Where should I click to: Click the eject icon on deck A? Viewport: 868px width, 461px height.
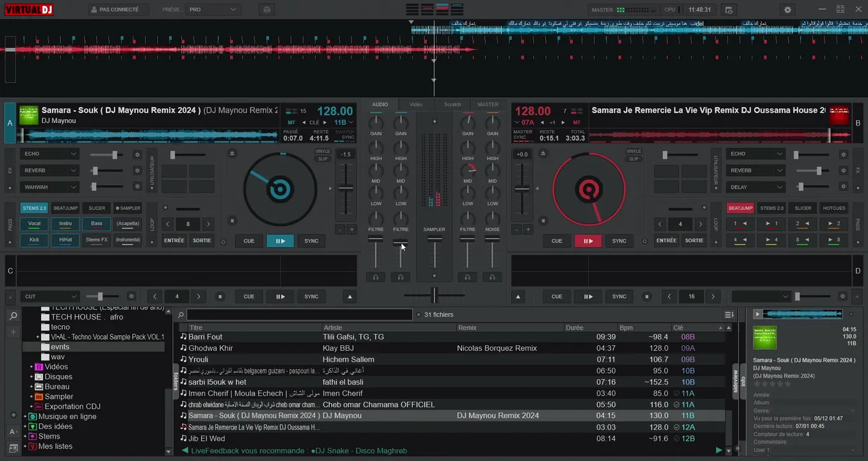coord(232,154)
